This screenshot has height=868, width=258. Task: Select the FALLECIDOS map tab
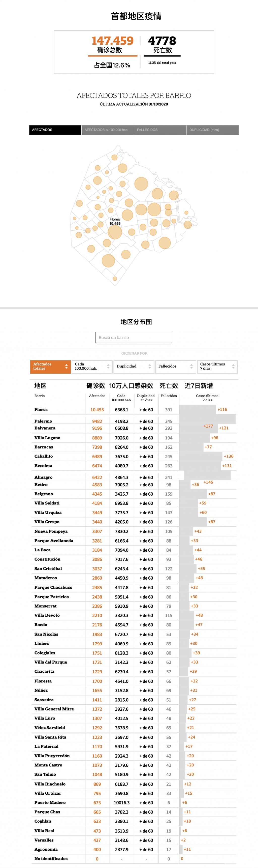[160, 130]
